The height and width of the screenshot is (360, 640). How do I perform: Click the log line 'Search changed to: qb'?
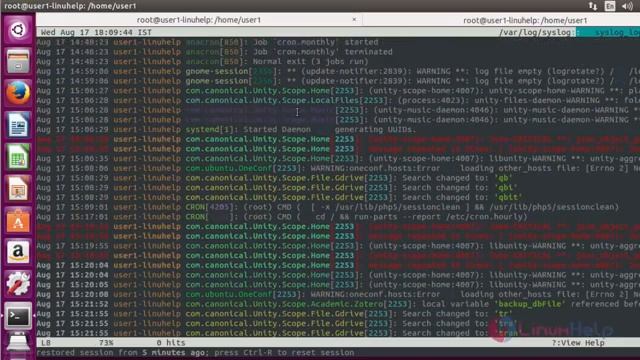[x=274, y=178]
